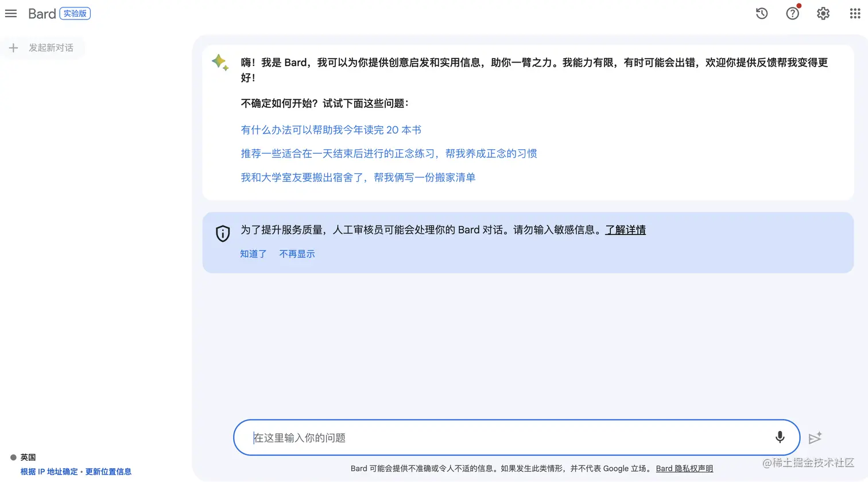This screenshot has height=482, width=868.
Task: Open Bard activity history icon
Action: (x=762, y=13)
